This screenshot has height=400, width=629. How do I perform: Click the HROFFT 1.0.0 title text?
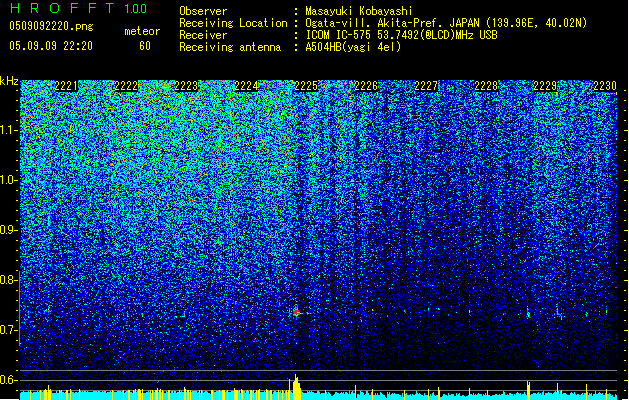pos(78,8)
